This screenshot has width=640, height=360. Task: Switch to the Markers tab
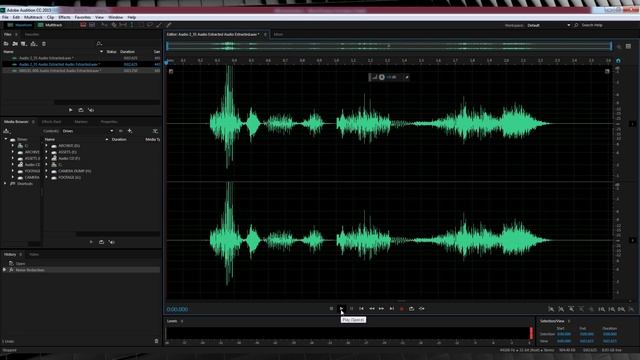pyautogui.click(x=81, y=122)
